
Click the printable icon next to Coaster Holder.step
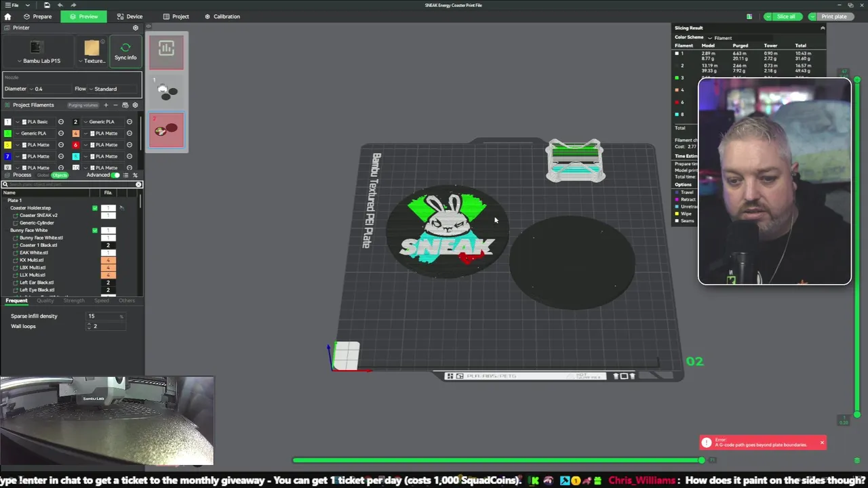(x=121, y=208)
